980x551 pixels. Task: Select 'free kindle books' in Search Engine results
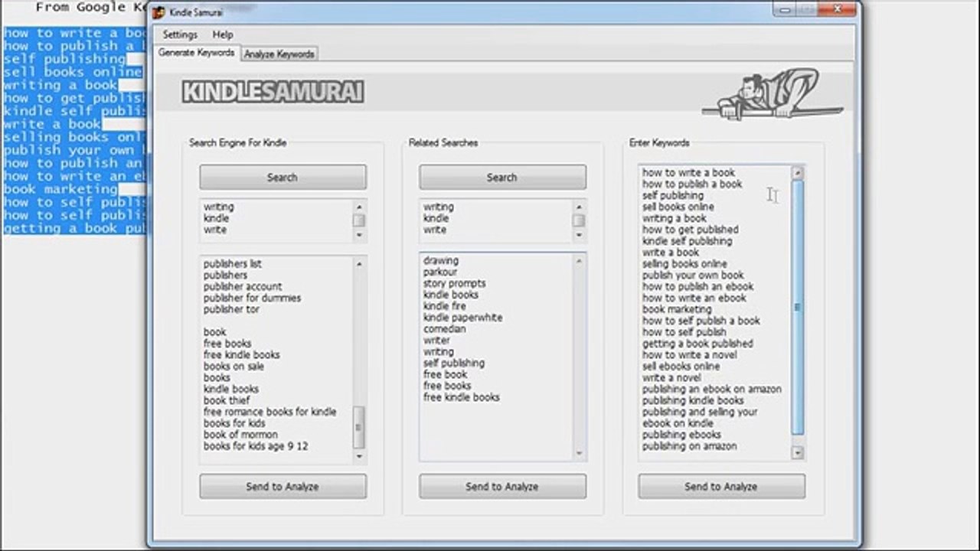click(241, 355)
